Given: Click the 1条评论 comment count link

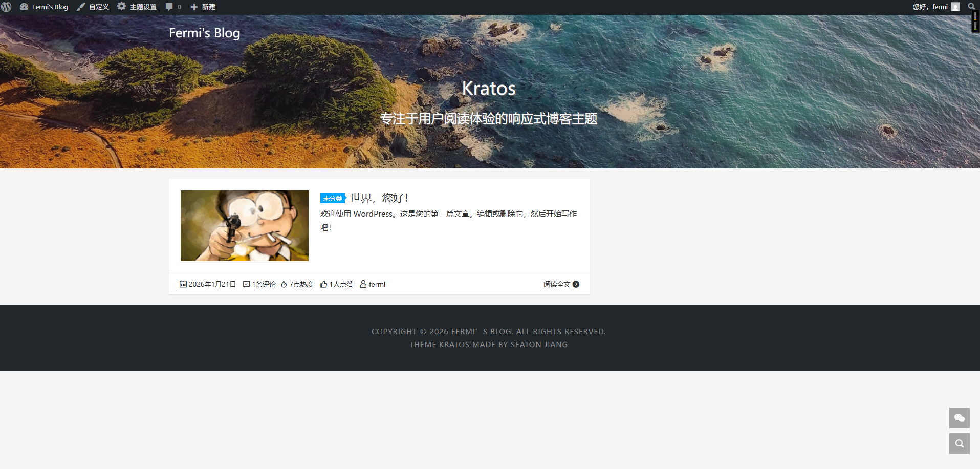Looking at the screenshot, I should tap(263, 284).
